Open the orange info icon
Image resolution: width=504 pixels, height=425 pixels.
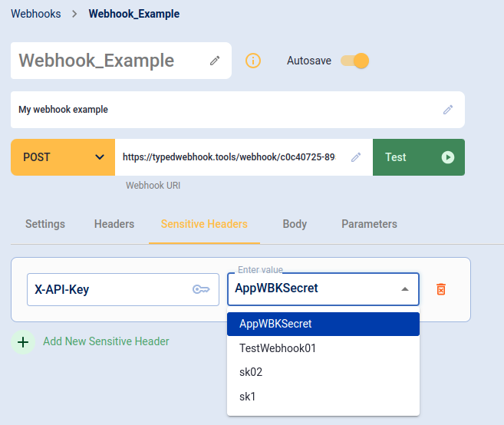click(x=253, y=61)
